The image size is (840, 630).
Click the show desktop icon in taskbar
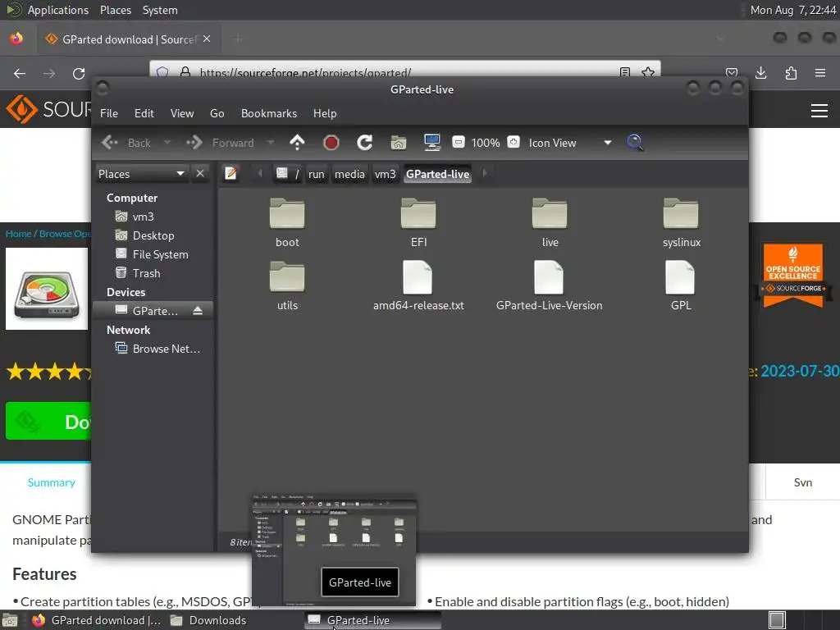(10, 620)
